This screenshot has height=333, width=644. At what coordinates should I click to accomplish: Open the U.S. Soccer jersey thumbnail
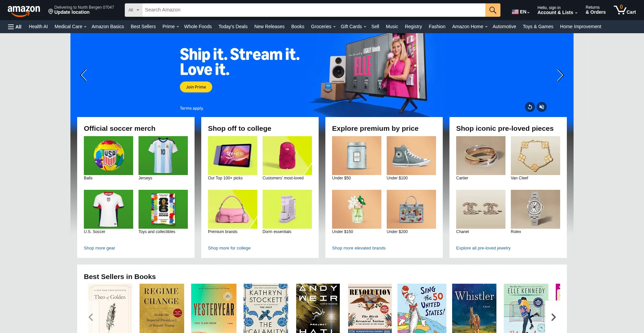(108, 209)
